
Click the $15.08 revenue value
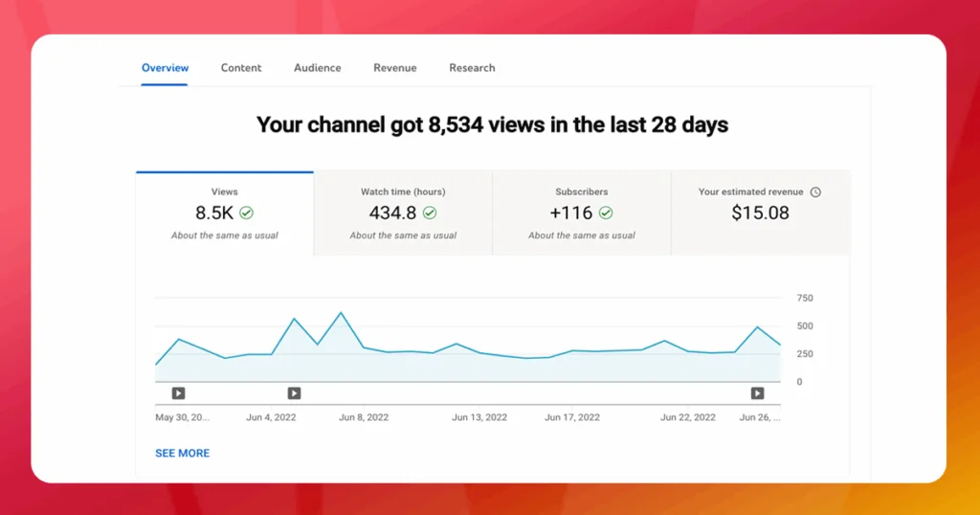click(x=761, y=213)
